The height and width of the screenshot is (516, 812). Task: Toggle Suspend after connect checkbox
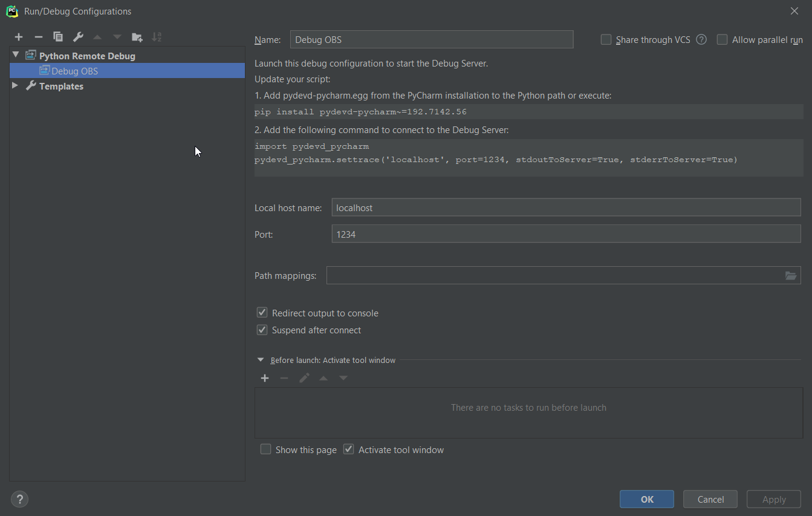[262, 330]
